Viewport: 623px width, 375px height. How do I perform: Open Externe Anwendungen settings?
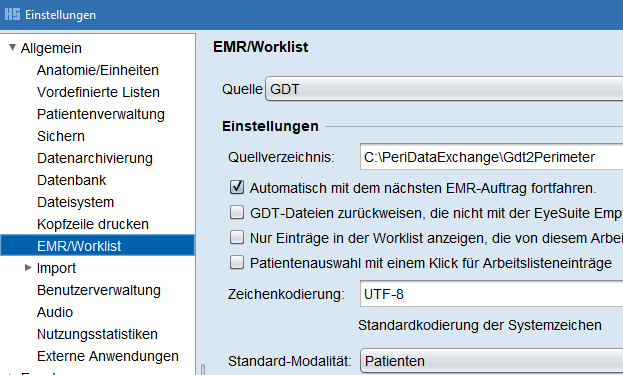[x=108, y=356]
